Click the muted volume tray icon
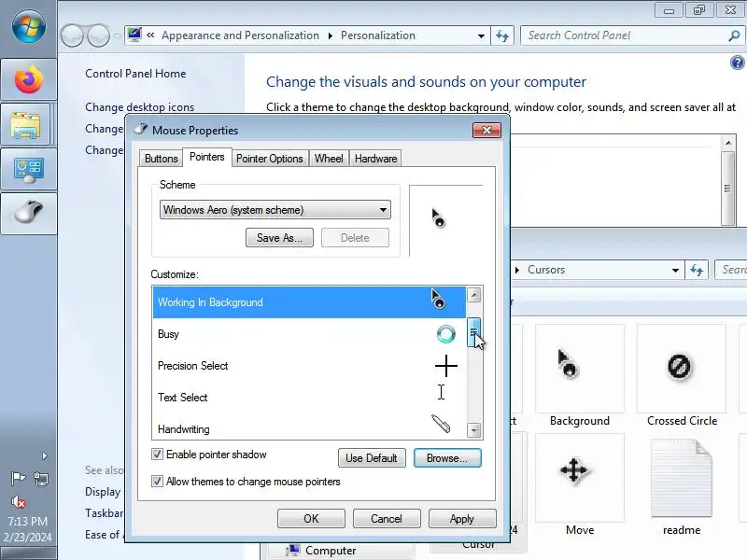Screen dimensions: 747x560 coord(18,501)
